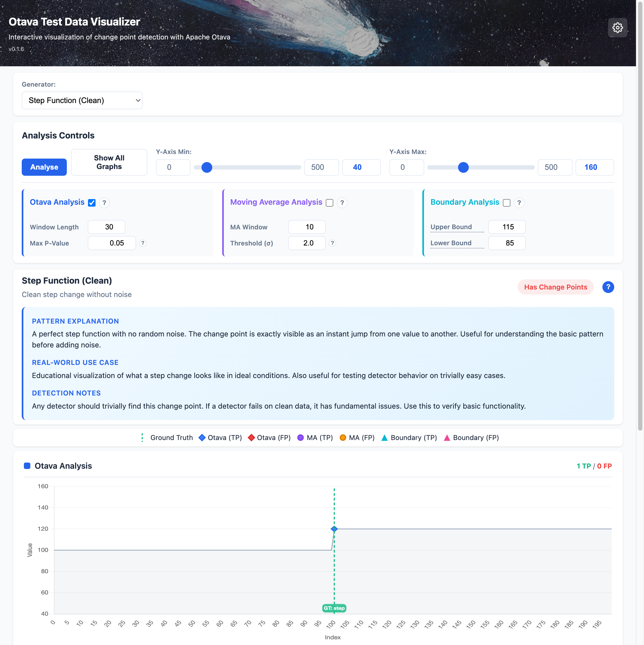Open the Generator dropdown

point(82,101)
